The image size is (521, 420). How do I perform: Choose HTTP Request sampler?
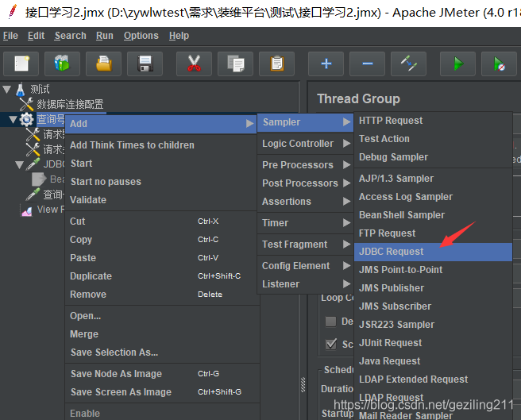click(x=434, y=121)
